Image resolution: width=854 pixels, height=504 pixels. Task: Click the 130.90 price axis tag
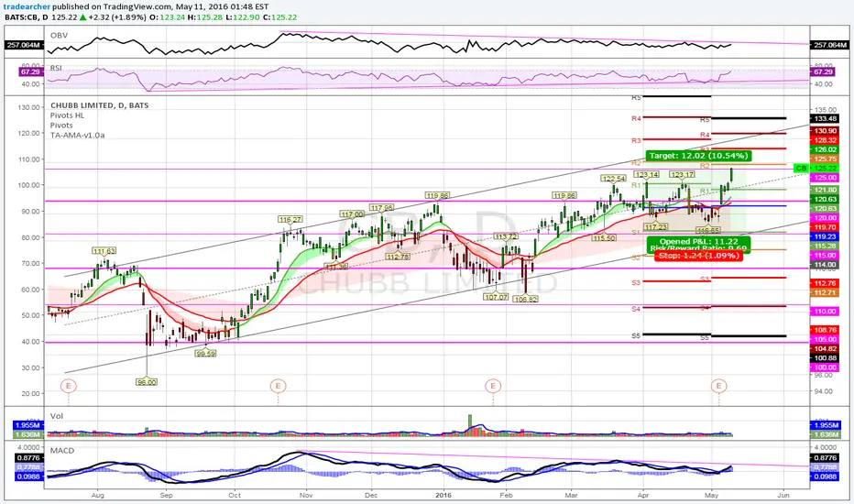pos(825,131)
